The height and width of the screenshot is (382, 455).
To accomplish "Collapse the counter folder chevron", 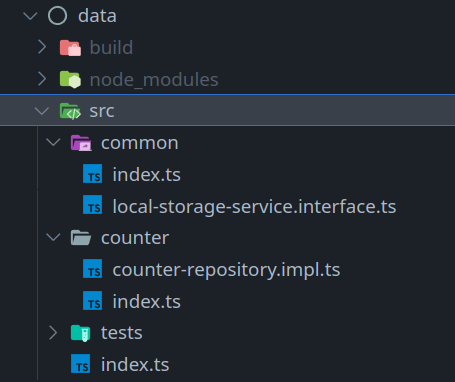I will [53, 237].
